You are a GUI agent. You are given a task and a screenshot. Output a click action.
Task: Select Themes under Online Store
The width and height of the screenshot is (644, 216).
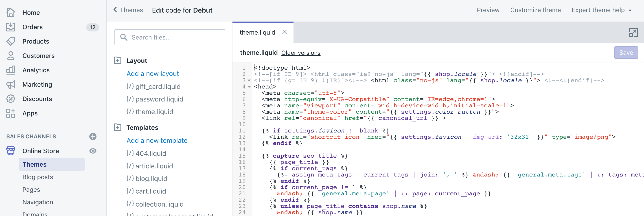click(x=52, y=164)
